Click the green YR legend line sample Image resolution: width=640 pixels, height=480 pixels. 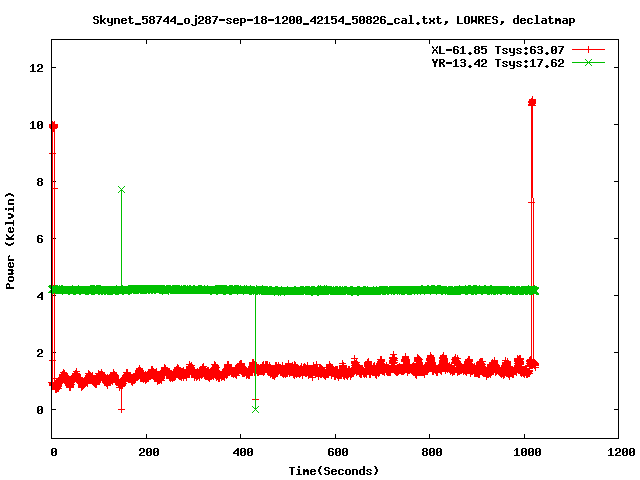point(588,62)
